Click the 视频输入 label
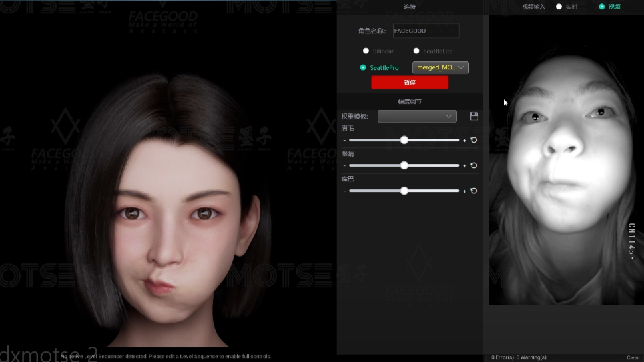 (x=533, y=7)
